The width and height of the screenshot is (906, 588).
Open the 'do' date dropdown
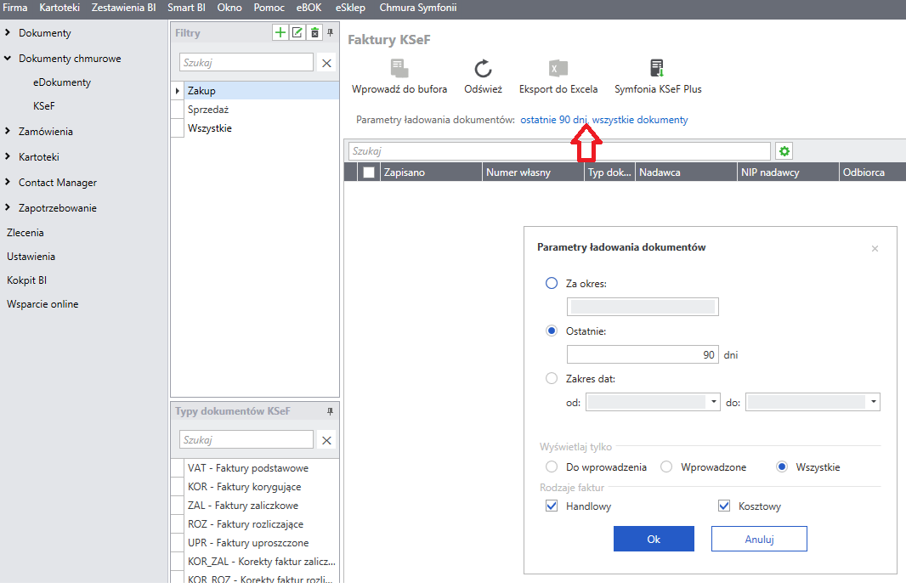click(x=873, y=402)
